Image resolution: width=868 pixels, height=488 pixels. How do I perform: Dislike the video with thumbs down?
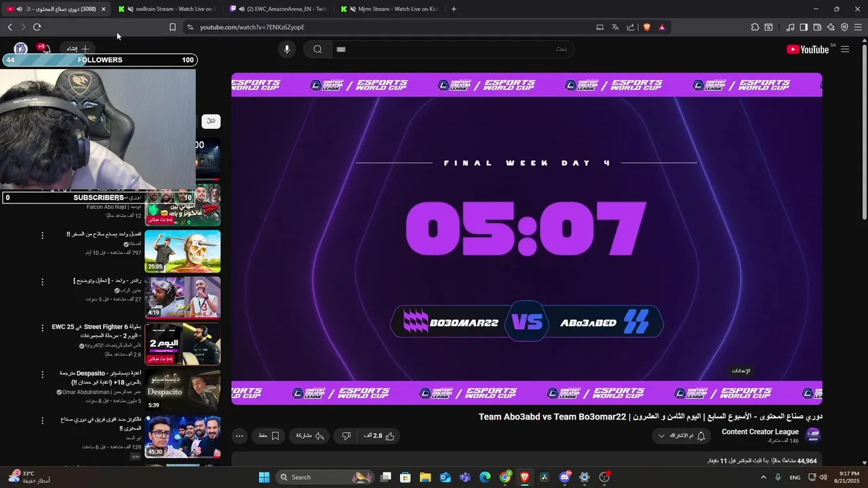347,436
